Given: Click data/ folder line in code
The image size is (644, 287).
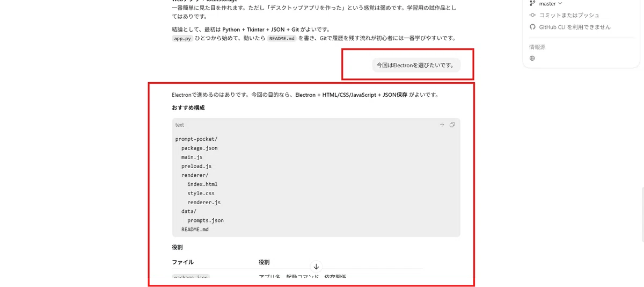Looking at the screenshot, I should click(x=189, y=211).
